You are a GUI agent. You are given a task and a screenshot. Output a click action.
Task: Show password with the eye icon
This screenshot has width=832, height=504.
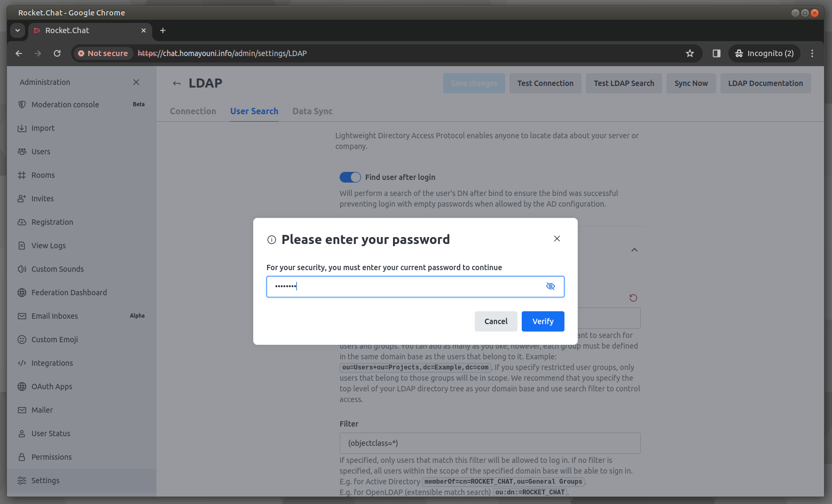click(x=551, y=286)
